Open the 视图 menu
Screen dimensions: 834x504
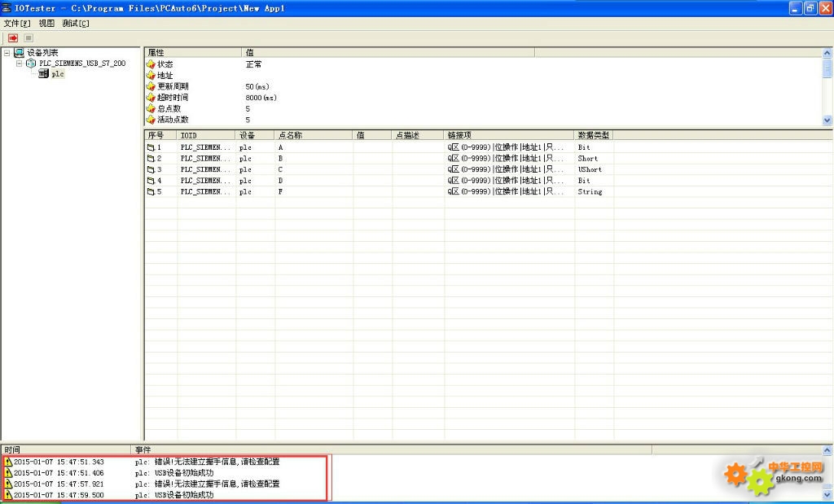pyautogui.click(x=46, y=24)
